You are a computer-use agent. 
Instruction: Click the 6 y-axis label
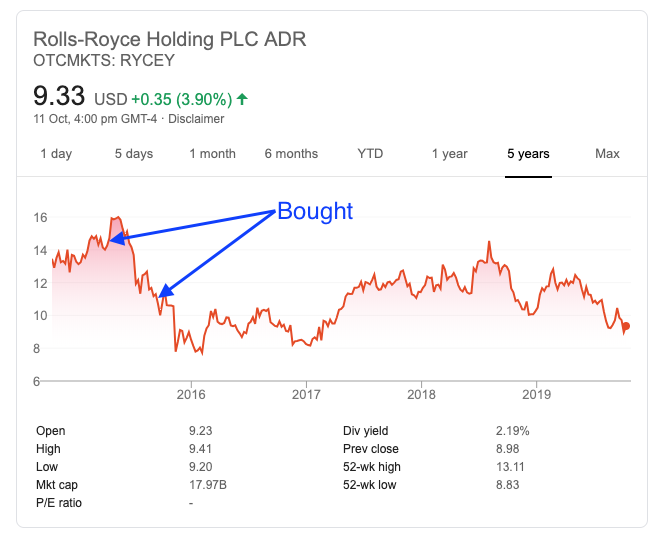pos(37,381)
